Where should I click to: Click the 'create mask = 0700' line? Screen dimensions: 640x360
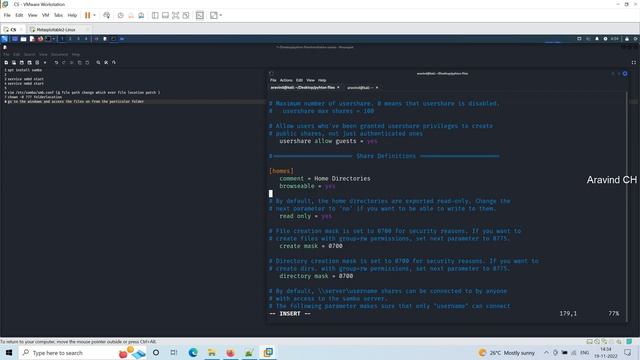tap(311, 246)
